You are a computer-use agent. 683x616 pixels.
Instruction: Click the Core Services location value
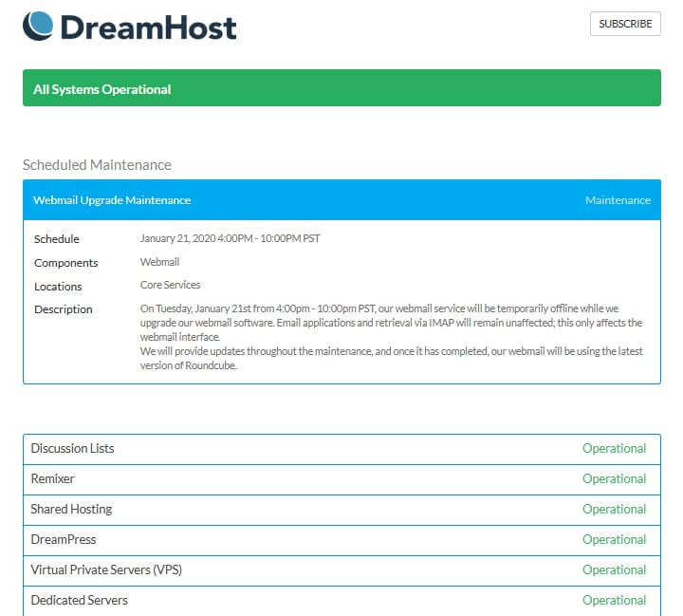(x=170, y=285)
